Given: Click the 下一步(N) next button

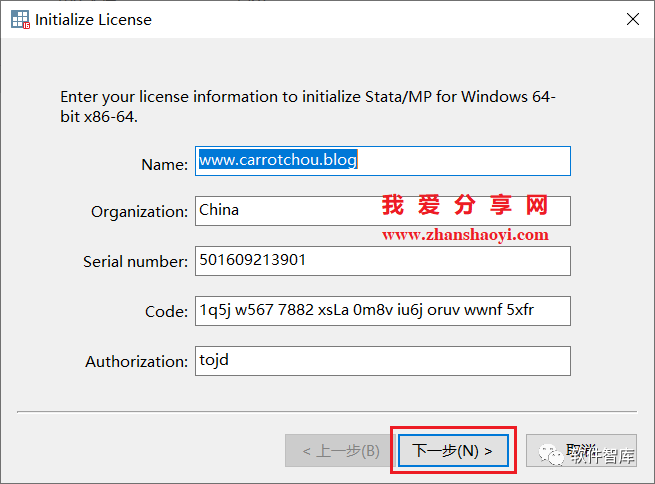Looking at the screenshot, I should [453, 451].
